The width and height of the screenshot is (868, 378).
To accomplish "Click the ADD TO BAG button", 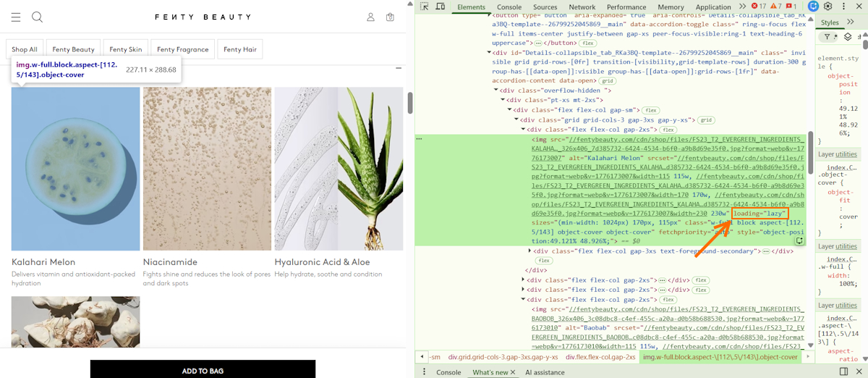I will coord(203,370).
